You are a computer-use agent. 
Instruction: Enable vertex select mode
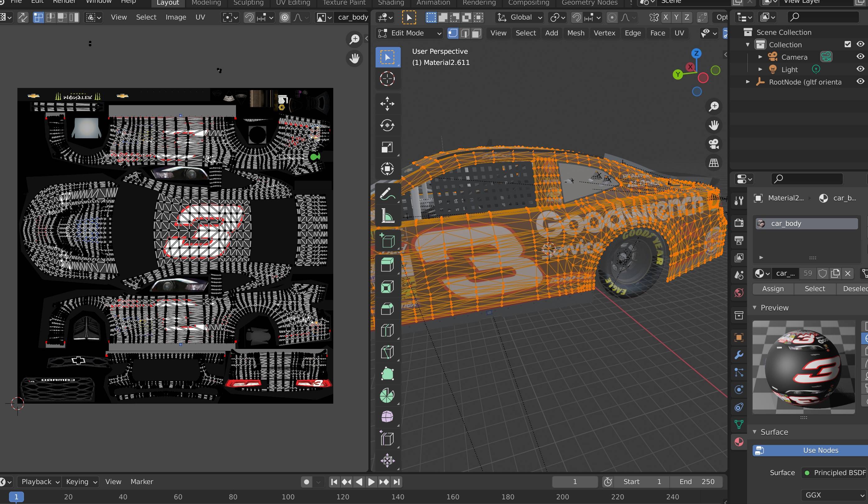click(453, 33)
